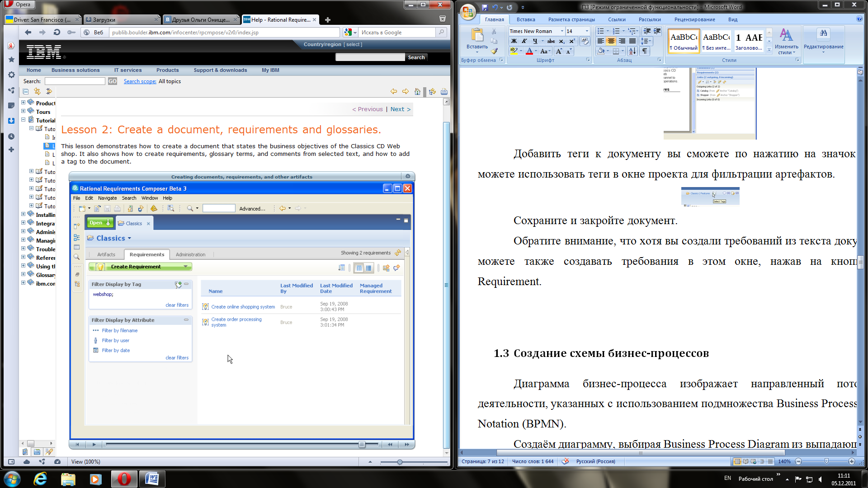Open the Разметка страницы ribbon tab
Screen dimensions: 868x488
pos(571,19)
